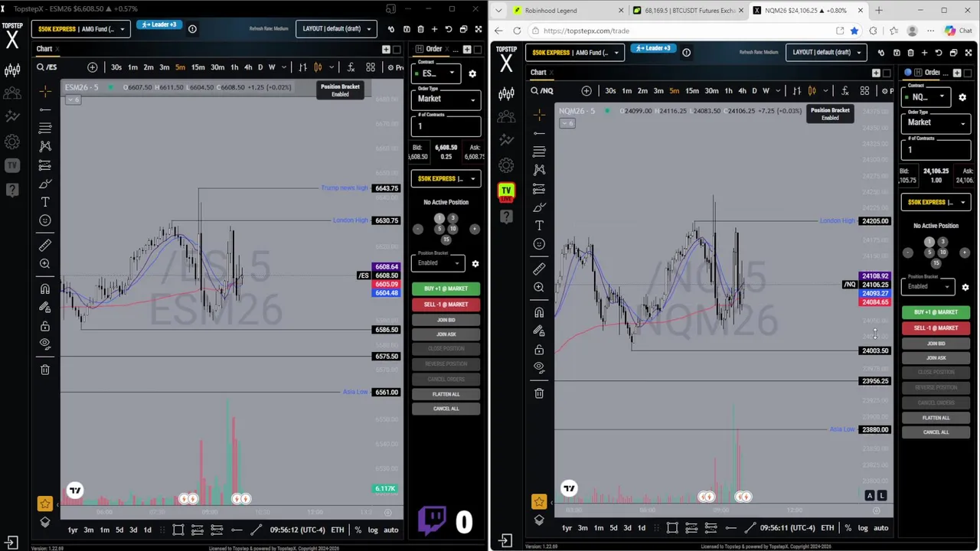The width and height of the screenshot is (980, 551).
Task: Select the text tool in NQ chart toolbar
Action: (x=539, y=226)
